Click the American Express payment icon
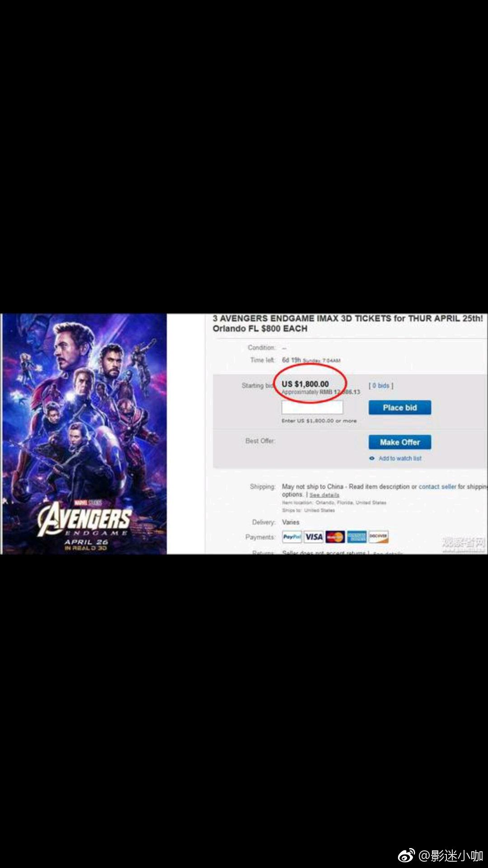The image size is (488, 868). tap(357, 537)
